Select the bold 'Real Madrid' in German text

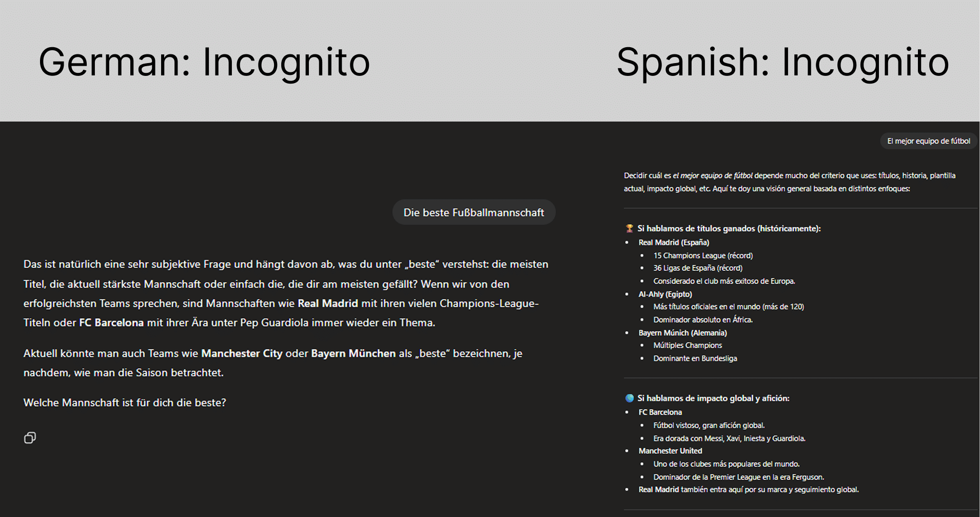[x=328, y=303]
